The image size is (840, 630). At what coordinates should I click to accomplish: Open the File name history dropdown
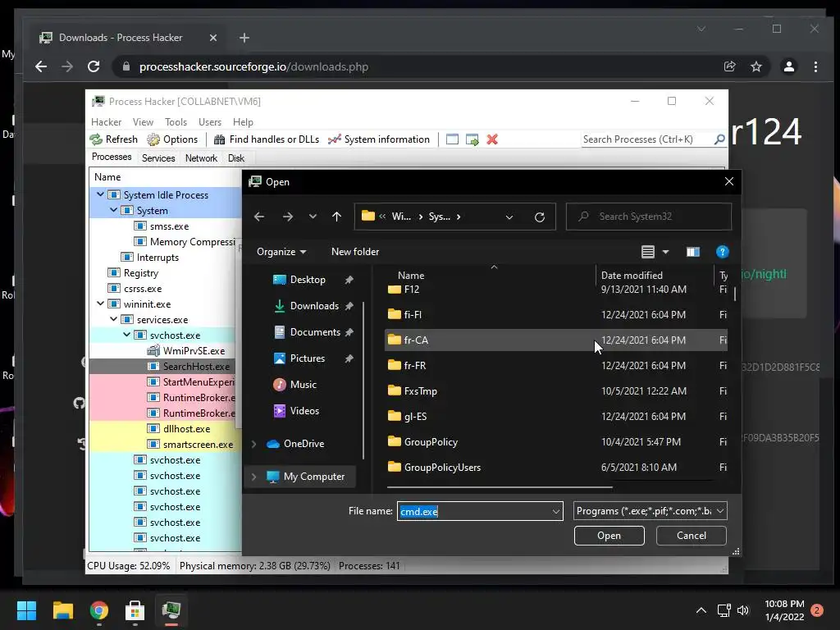pyautogui.click(x=556, y=512)
